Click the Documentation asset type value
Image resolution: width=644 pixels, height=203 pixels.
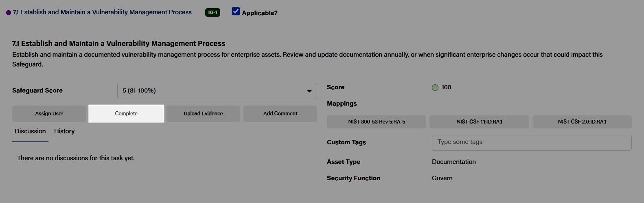pos(454,162)
